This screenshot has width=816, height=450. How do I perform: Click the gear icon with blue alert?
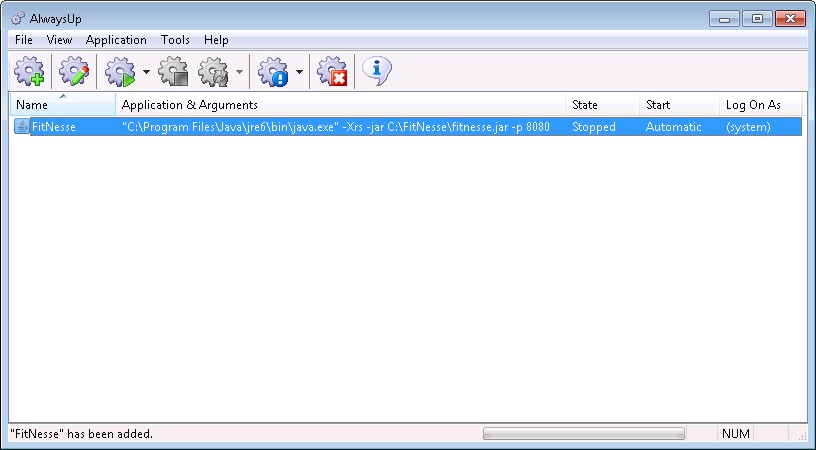(273, 71)
